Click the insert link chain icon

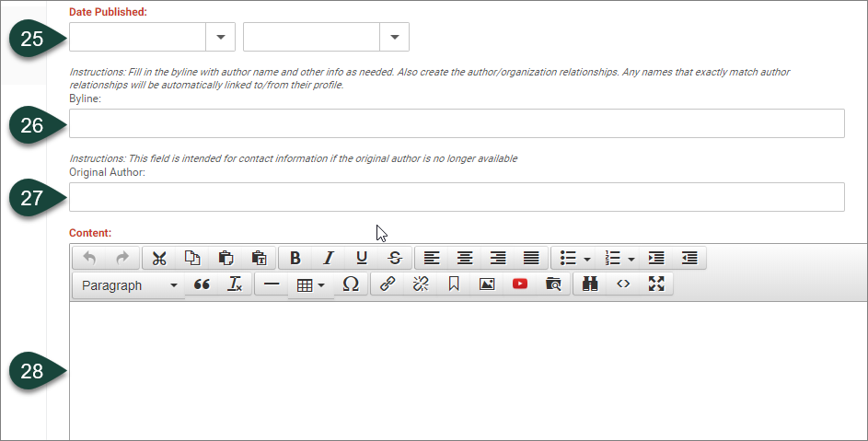pos(388,284)
